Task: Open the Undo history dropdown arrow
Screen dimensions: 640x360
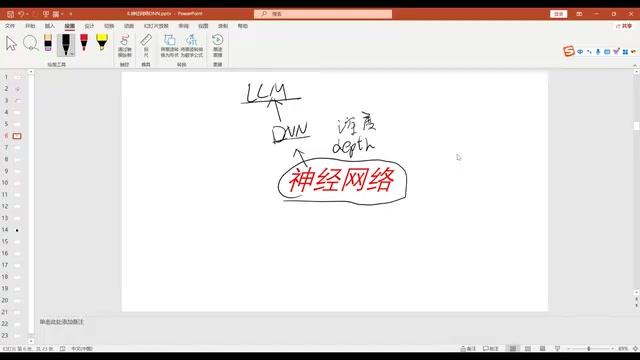Action: coord(27,14)
